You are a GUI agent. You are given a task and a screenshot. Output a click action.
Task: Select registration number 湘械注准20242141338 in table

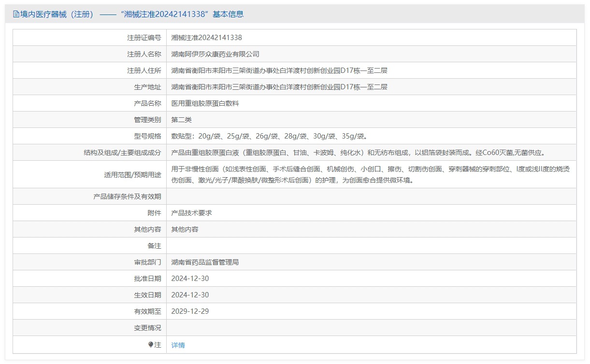(206, 38)
